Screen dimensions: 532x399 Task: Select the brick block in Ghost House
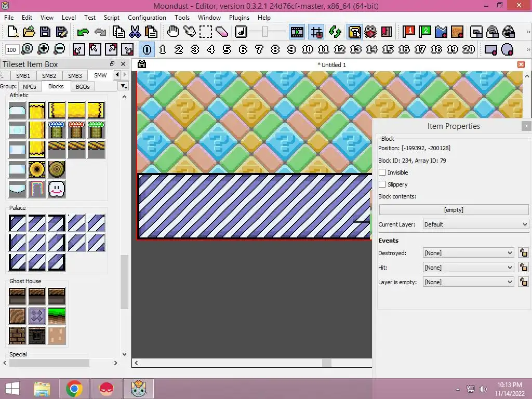point(17,335)
